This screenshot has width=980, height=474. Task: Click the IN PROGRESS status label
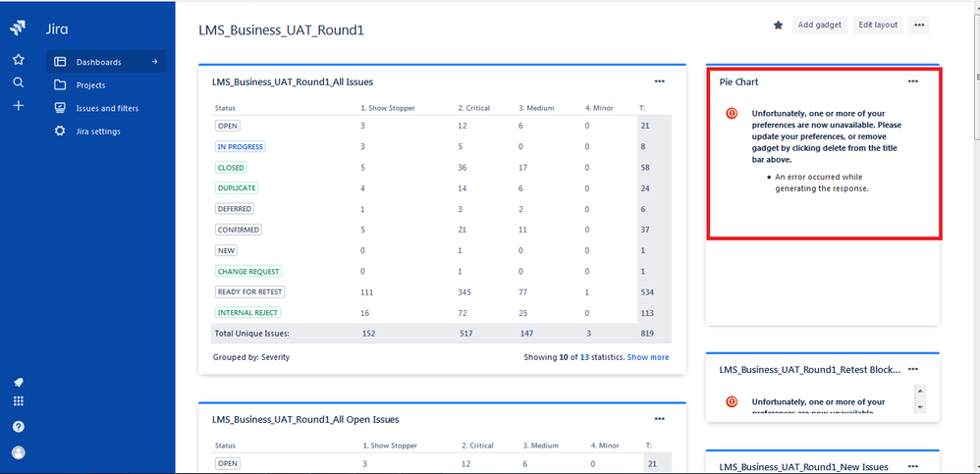[241, 146]
